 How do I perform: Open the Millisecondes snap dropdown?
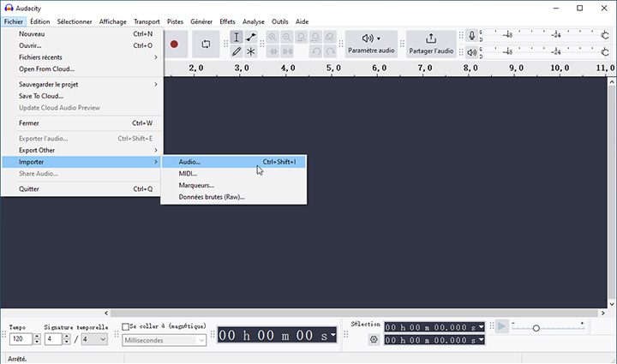[x=164, y=340]
